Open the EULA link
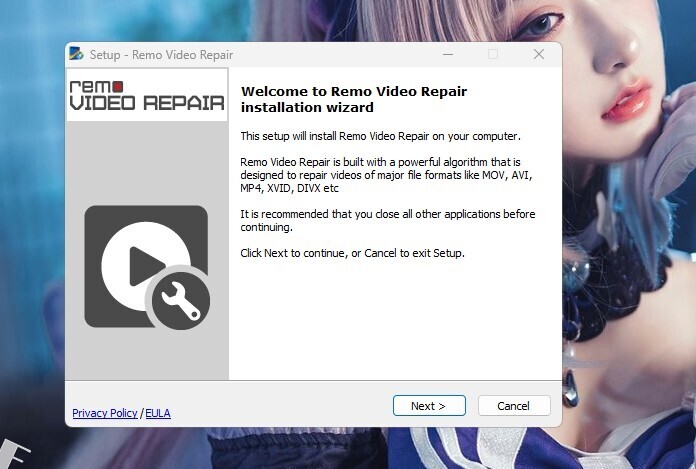Screen dimensions: 696x469 tap(158, 413)
